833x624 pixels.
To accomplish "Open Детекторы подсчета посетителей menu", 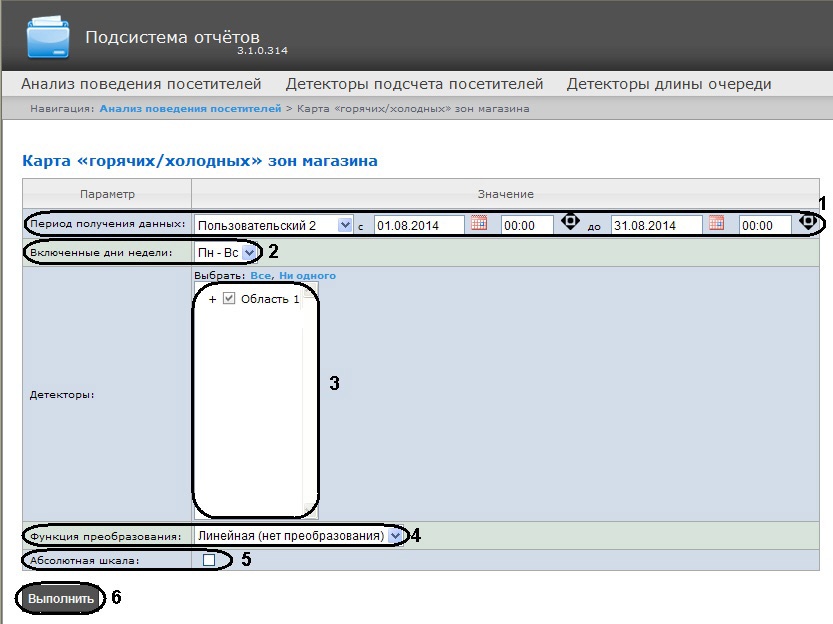I will click(x=414, y=84).
